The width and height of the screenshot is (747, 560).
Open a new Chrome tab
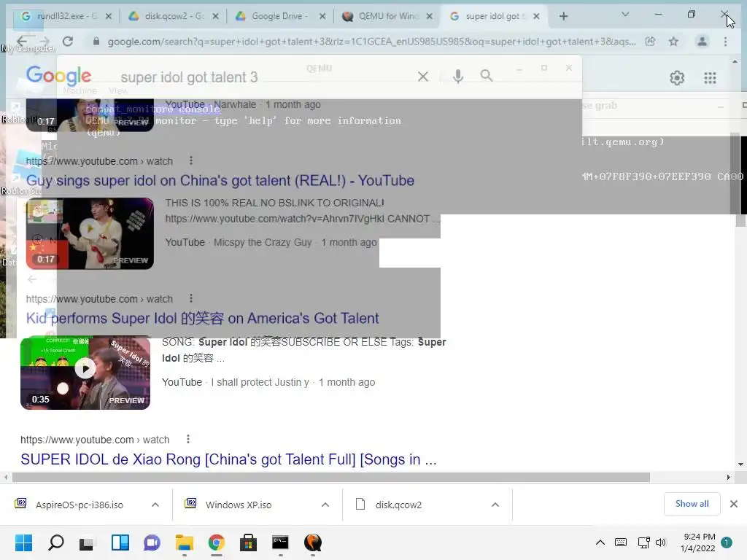pyautogui.click(x=564, y=16)
